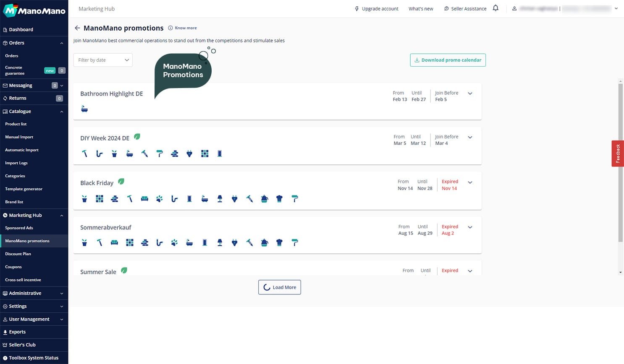Click the bathtub icon under Bathroom Highlight DE

tap(84, 109)
